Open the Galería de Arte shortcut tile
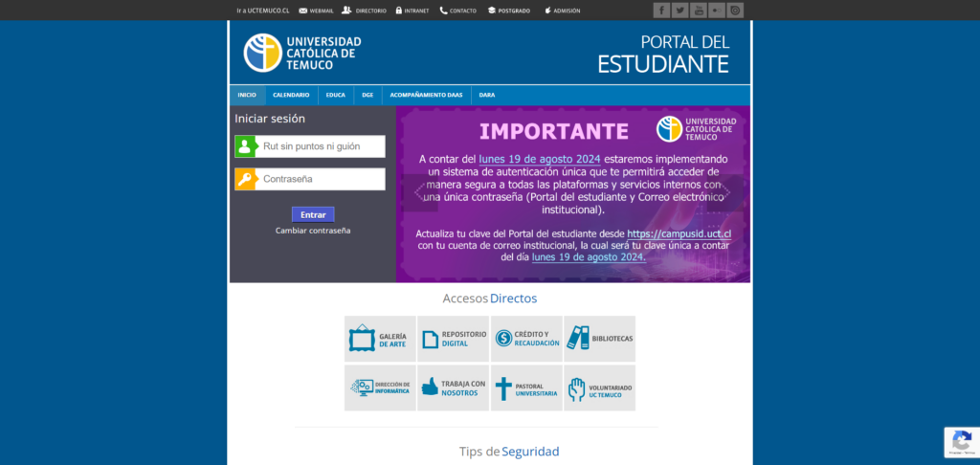The height and width of the screenshot is (465, 980). tap(380, 339)
